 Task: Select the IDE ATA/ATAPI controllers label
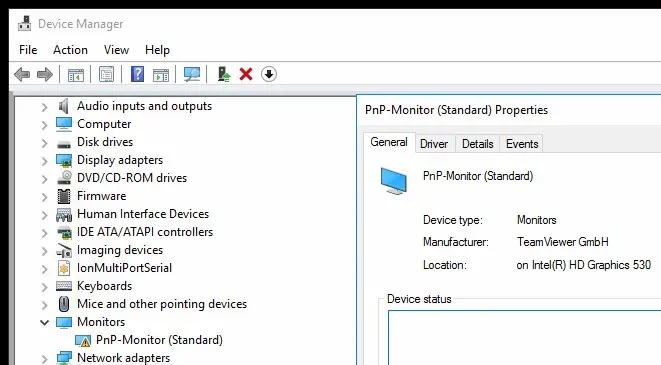(x=145, y=232)
